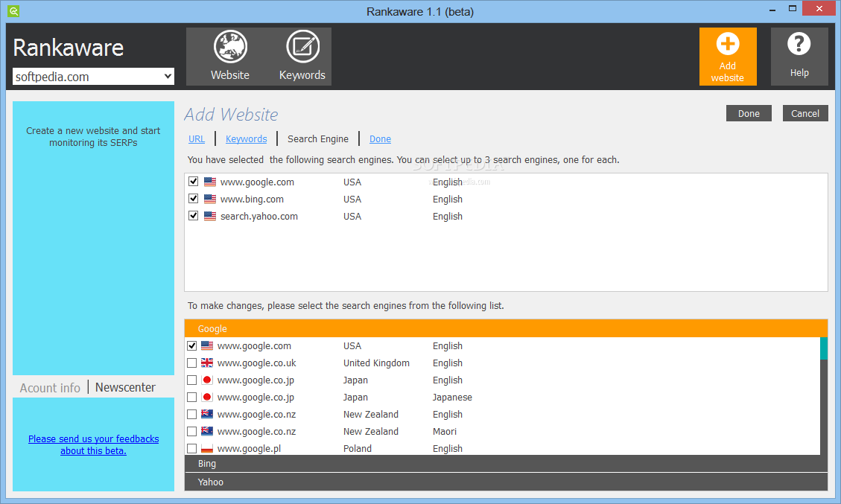Open the Keywords pencil icon
841x504 pixels.
(x=302, y=47)
